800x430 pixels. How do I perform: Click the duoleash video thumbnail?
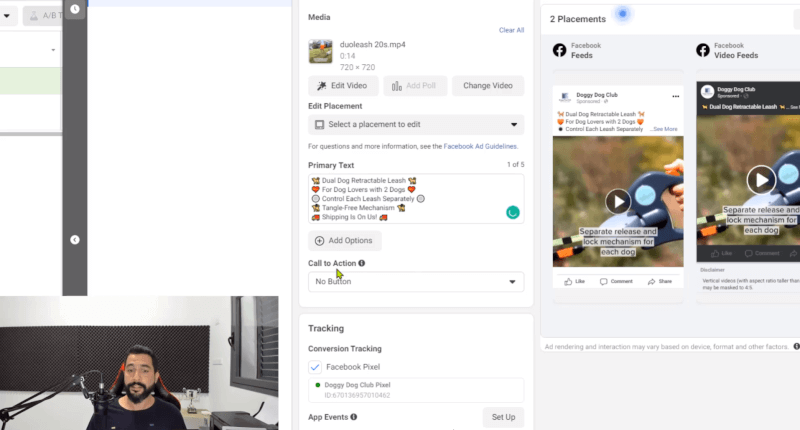tap(320, 52)
